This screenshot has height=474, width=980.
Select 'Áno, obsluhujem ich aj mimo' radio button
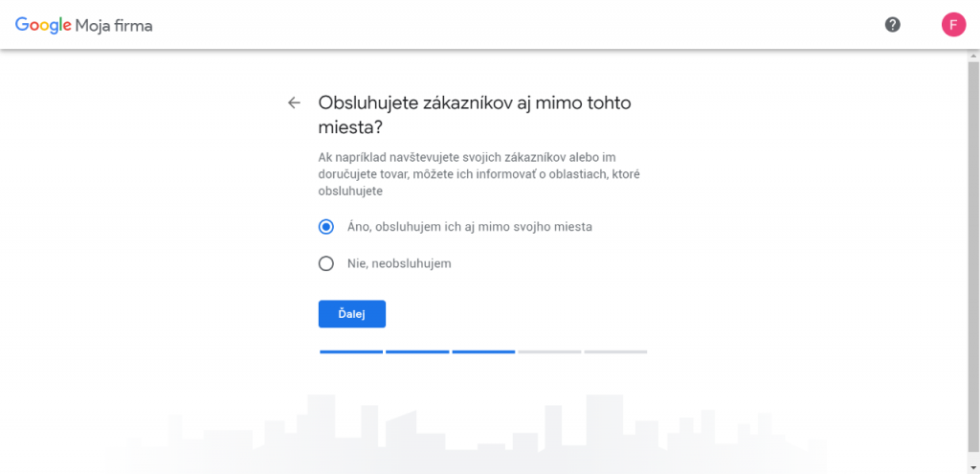point(325,227)
